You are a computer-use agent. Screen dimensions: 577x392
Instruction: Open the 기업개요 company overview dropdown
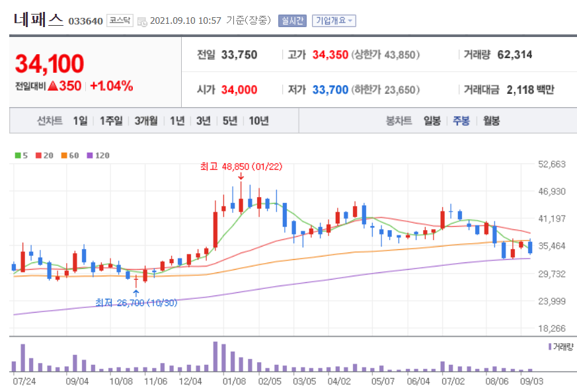(334, 20)
